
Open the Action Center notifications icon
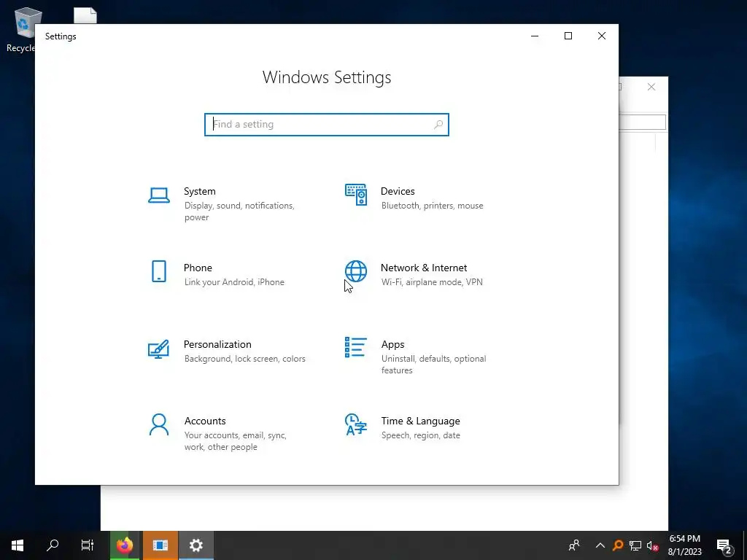(x=724, y=545)
